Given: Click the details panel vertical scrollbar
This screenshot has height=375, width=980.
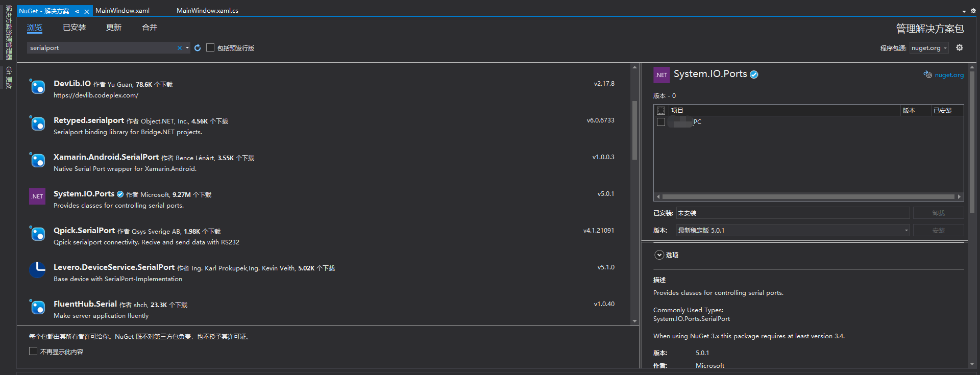Looking at the screenshot, I should [972, 142].
